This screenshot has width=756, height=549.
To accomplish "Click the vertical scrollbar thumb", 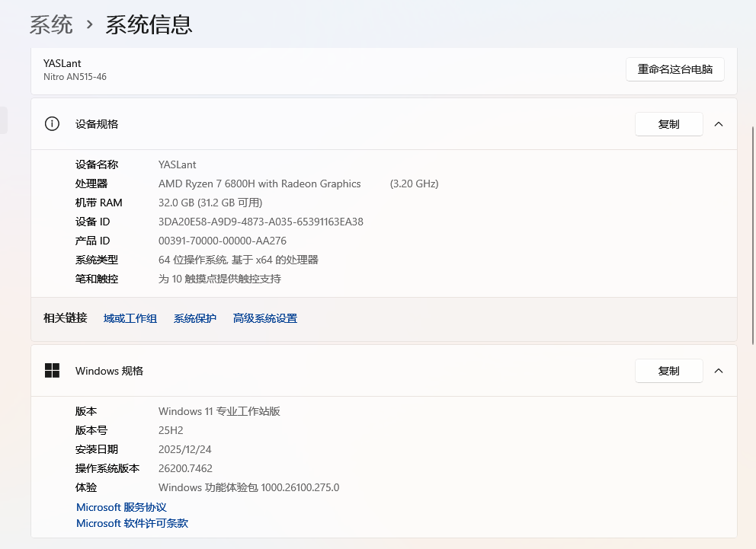I will click(753, 235).
